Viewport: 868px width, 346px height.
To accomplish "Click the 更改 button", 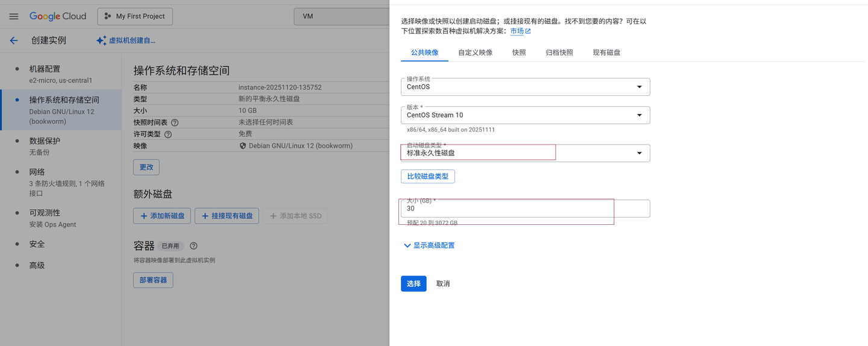I will 146,167.
